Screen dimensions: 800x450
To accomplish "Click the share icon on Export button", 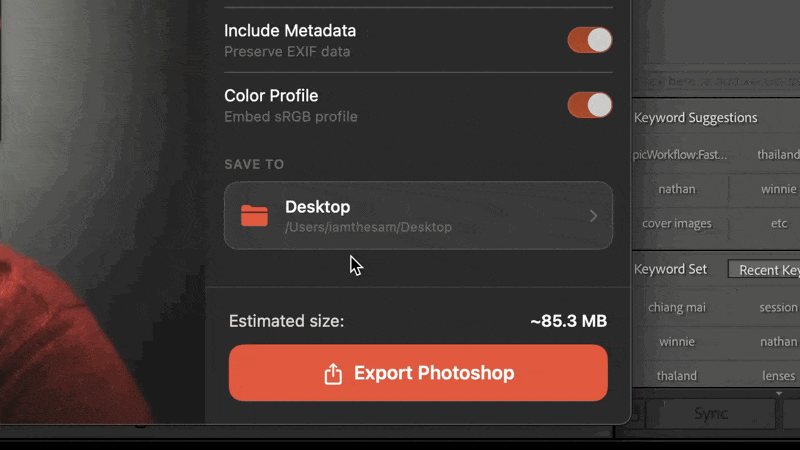I will pos(333,374).
